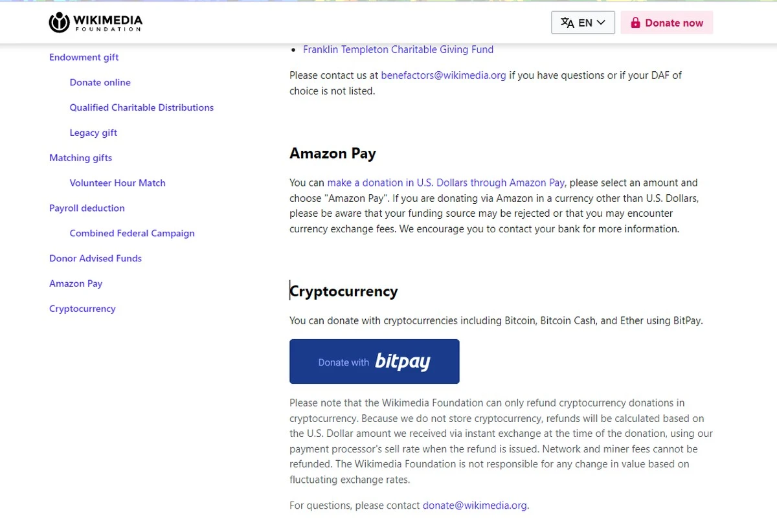Click the benefactors@wikimedia.org email link

click(x=444, y=75)
